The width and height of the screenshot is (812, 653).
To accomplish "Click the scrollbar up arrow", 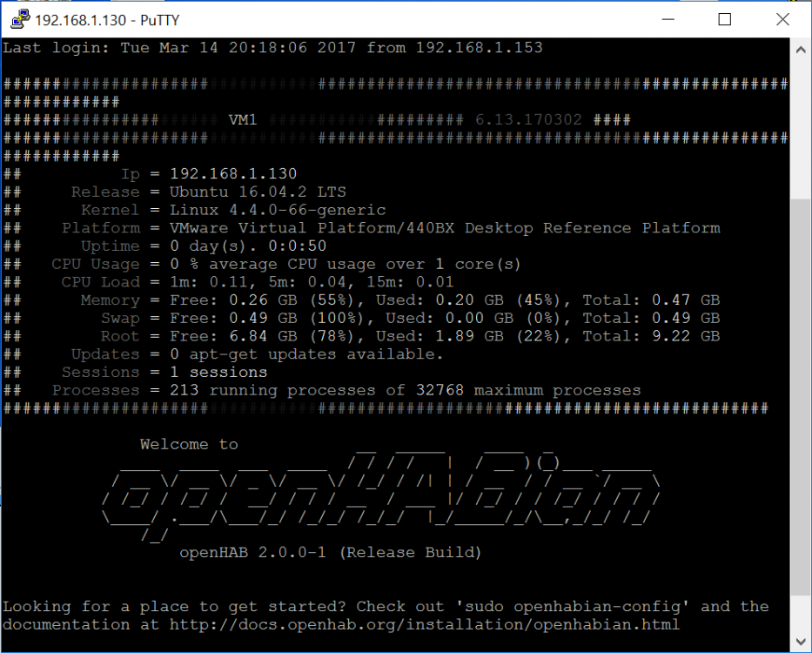I will [x=801, y=50].
